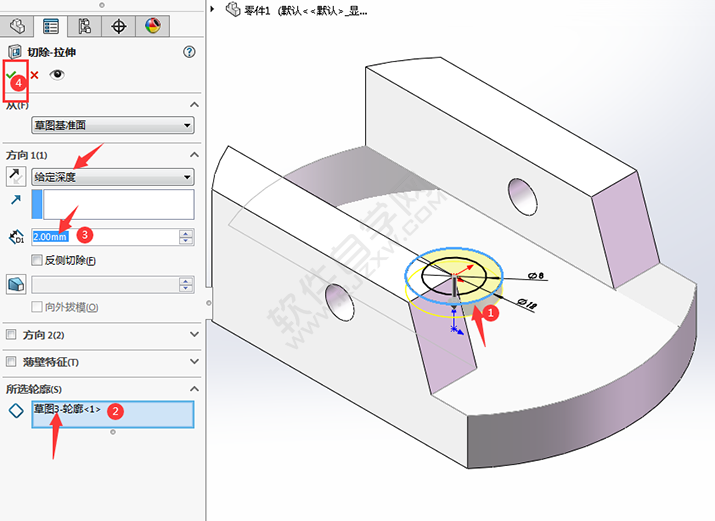Decrease depth with the down spinner arrow
The width and height of the screenshot is (715, 521).
click(x=186, y=241)
